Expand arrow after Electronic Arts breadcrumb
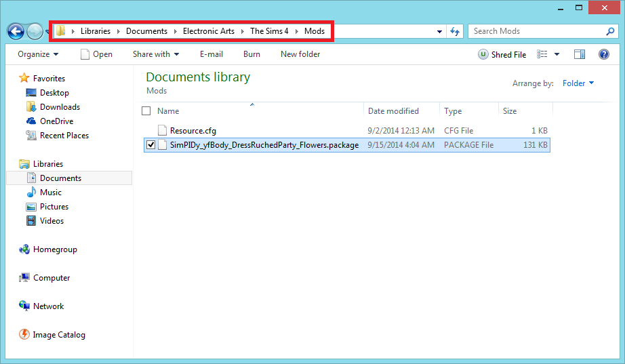Viewport: 625px width, 364px height. [243, 31]
